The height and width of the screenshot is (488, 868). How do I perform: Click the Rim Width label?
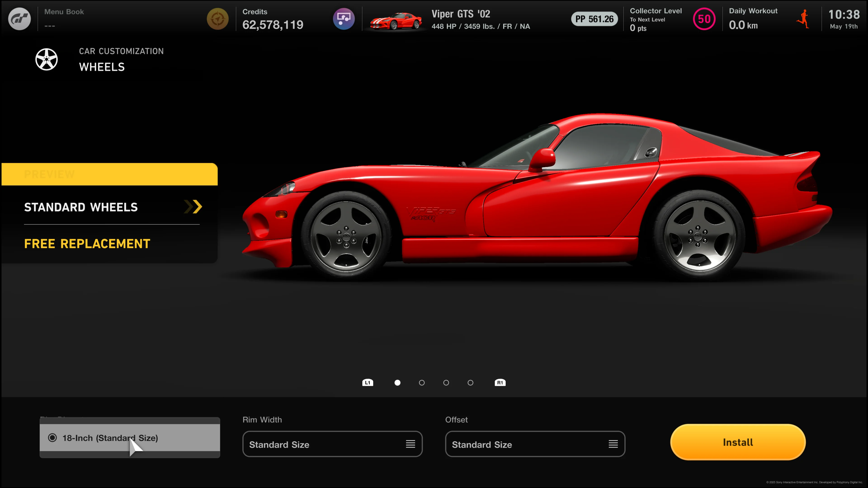262,420
